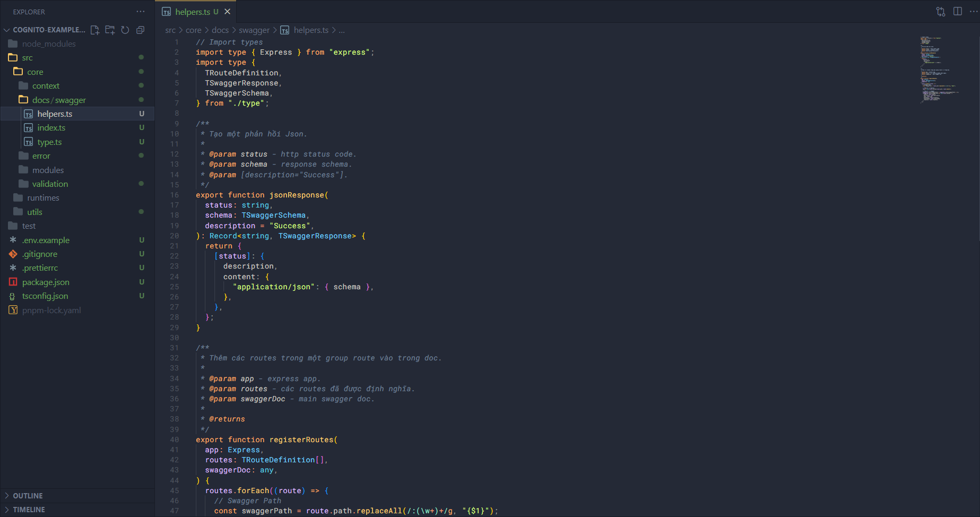This screenshot has height=517, width=980.
Task: Select the helpers.ts editor tab
Action: click(192, 12)
